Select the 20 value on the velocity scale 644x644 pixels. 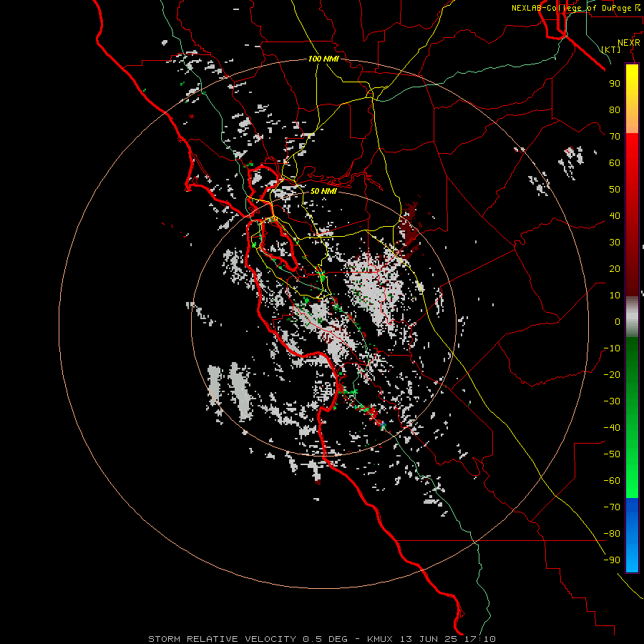click(x=615, y=268)
